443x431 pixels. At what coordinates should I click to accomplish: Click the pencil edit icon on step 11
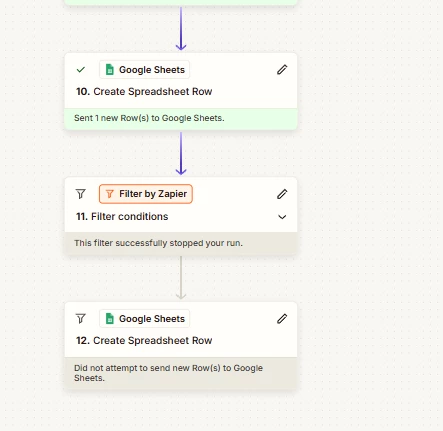[x=282, y=194]
